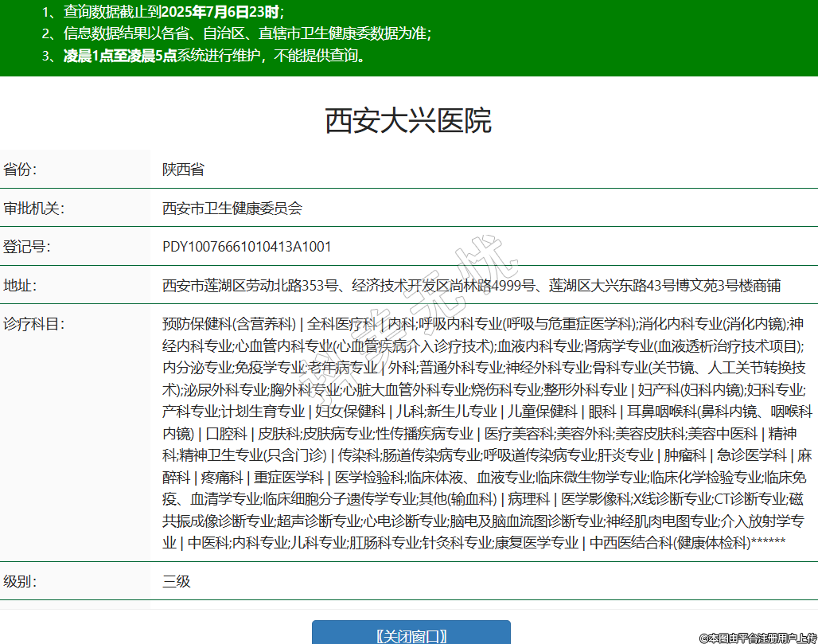Select the 登记号 field label

pos(26,247)
